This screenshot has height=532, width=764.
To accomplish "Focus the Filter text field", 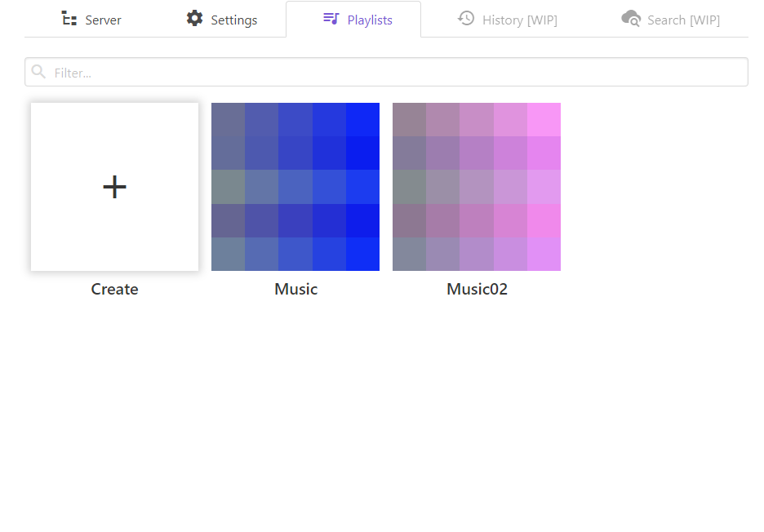I will 392,72.
